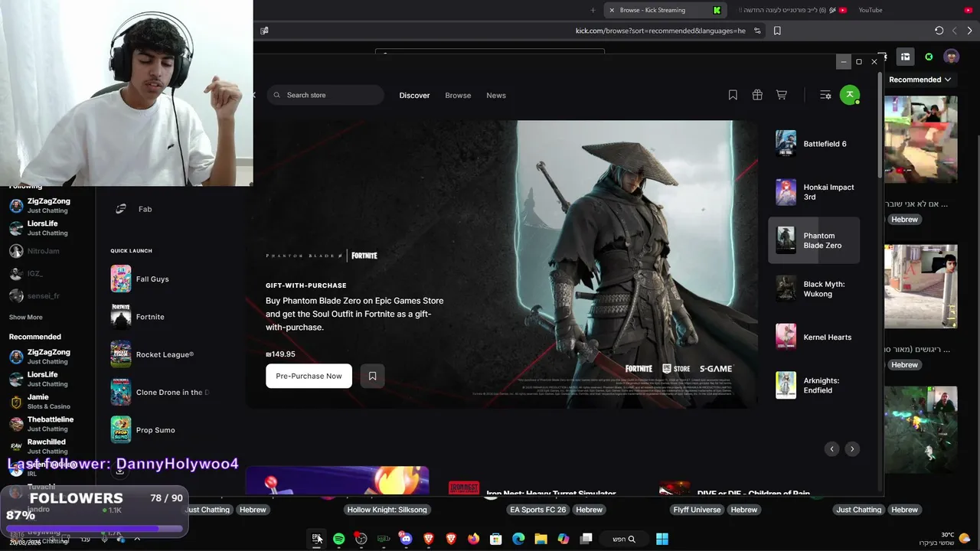Open Task View from the taskbar
The height and width of the screenshot is (551, 980).
pos(586,539)
